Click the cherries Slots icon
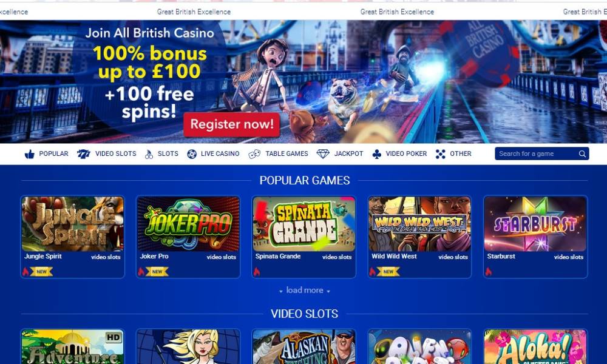The width and height of the screenshot is (607, 364). point(149,154)
